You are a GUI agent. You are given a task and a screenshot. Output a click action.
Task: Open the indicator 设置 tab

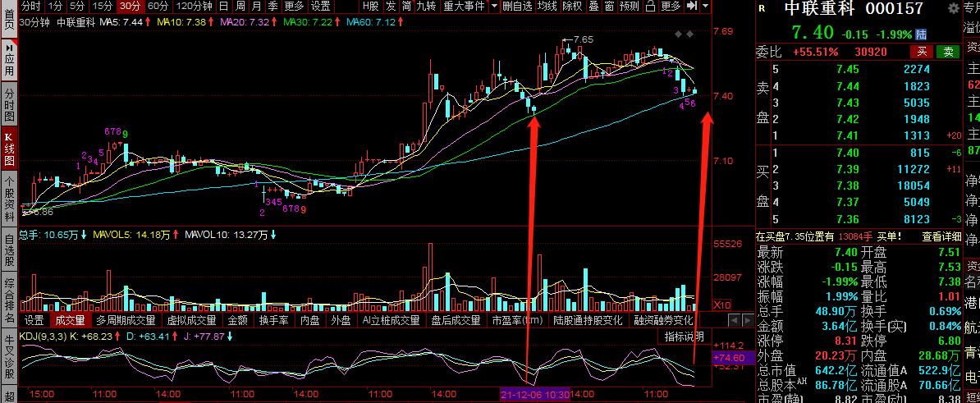pyautogui.click(x=34, y=321)
